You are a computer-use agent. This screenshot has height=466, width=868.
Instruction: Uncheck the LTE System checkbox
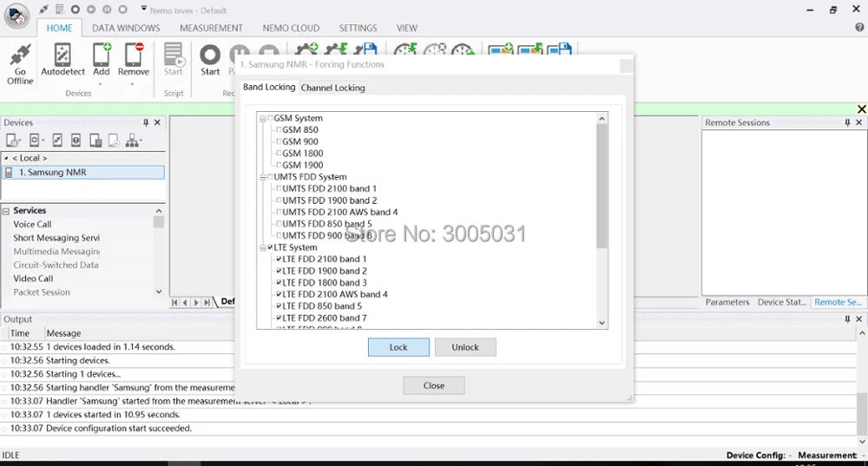tap(270, 247)
